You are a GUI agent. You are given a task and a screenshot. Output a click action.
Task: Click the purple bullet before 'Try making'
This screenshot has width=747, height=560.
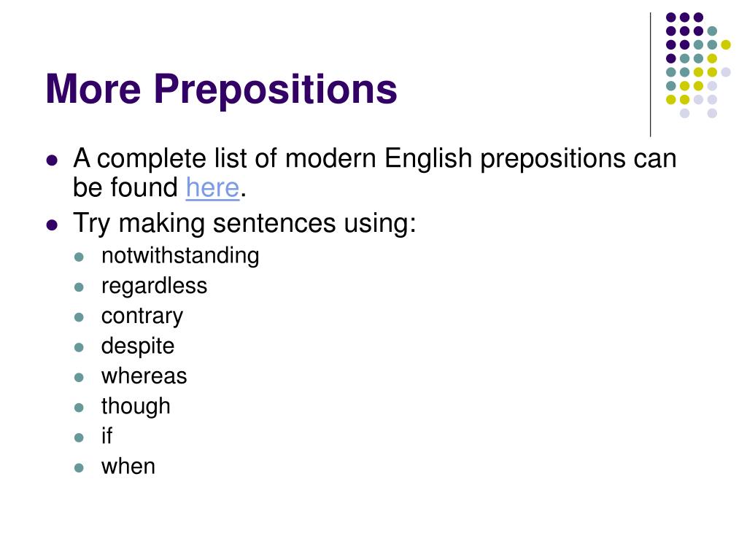(x=52, y=225)
